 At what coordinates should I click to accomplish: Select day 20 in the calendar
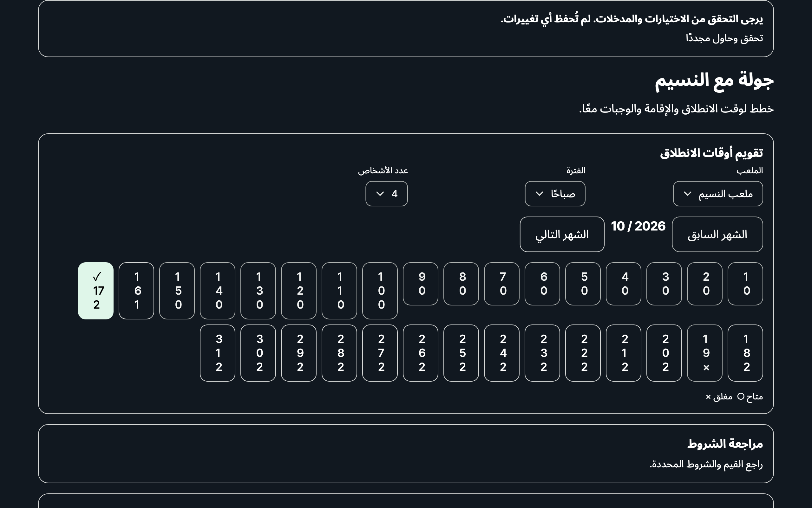point(664,353)
